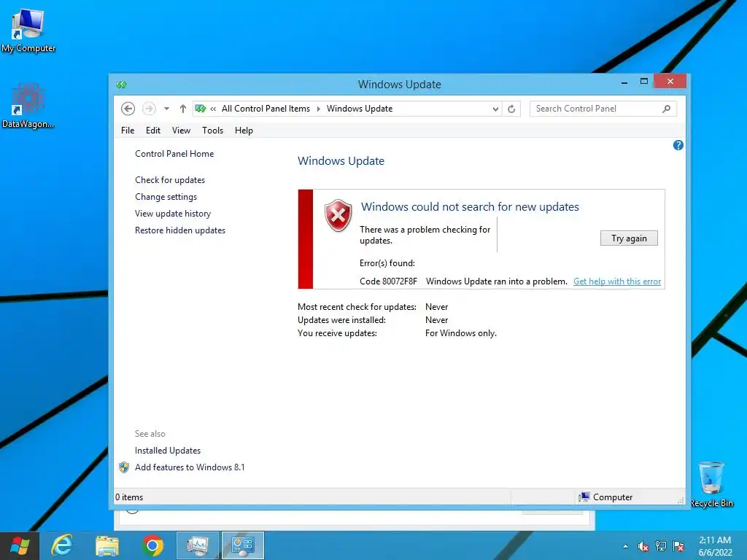Open the File menu
747x560 pixels.
128,131
